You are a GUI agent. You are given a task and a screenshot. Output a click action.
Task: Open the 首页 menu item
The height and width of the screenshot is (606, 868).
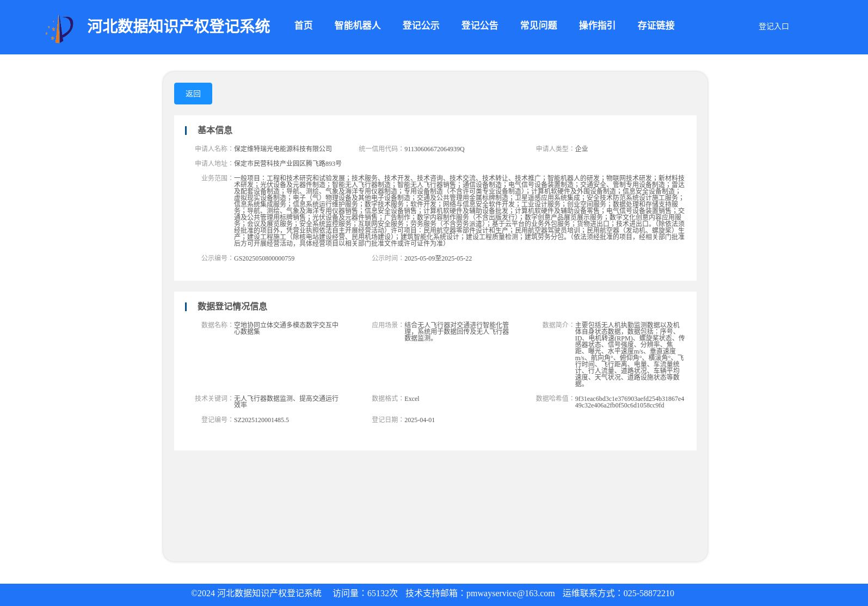303,26
